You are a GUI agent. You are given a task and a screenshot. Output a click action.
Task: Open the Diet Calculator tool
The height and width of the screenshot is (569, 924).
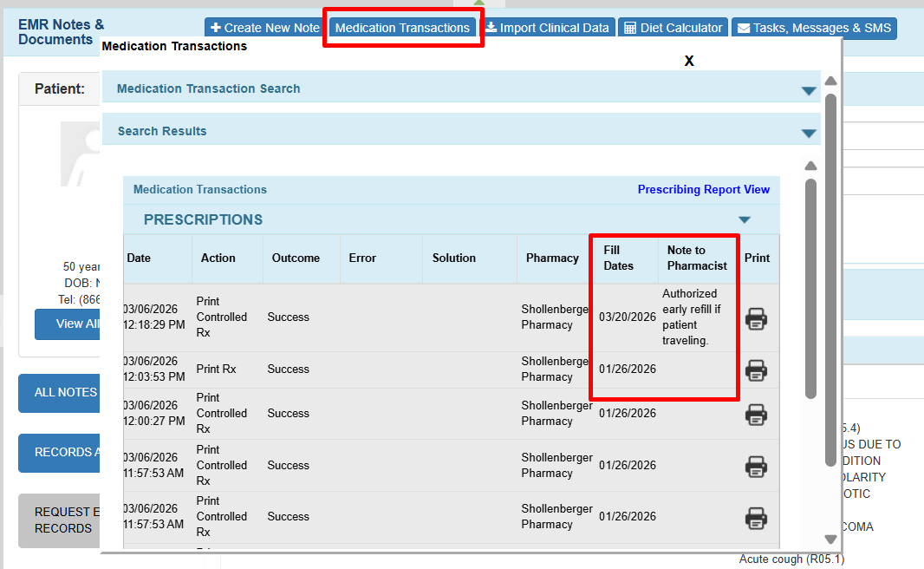pos(673,28)
